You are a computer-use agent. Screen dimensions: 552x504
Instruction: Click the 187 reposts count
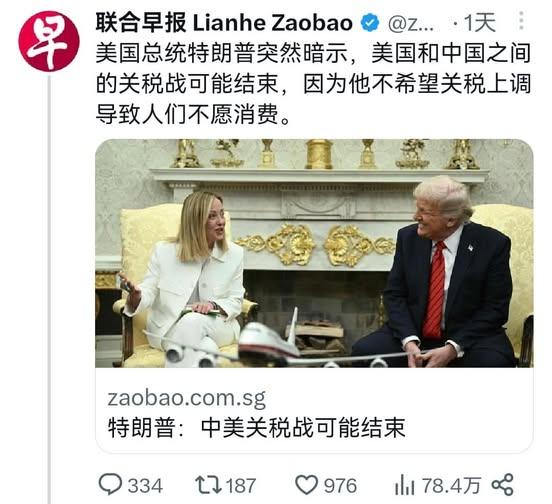pyautogui.click(x=241, y=486)
